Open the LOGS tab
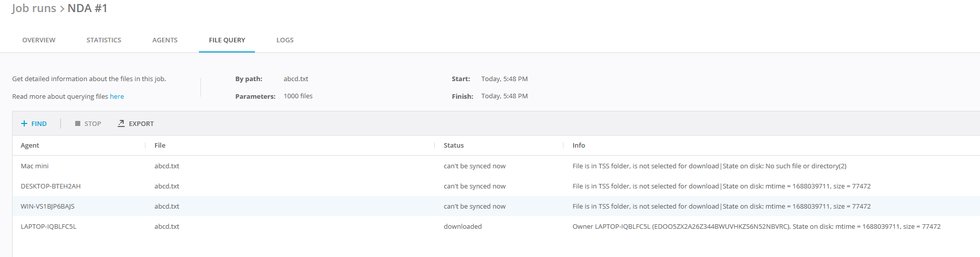 pyautogui.click(x=285, y=40)
